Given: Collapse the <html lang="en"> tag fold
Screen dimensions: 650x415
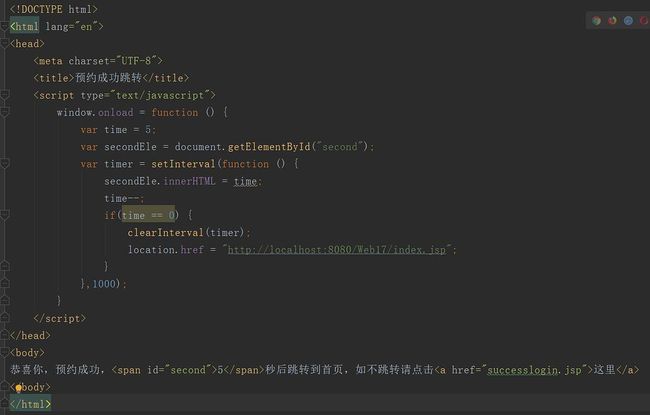Looking at the screenshot, I should (x=5, y=27).
